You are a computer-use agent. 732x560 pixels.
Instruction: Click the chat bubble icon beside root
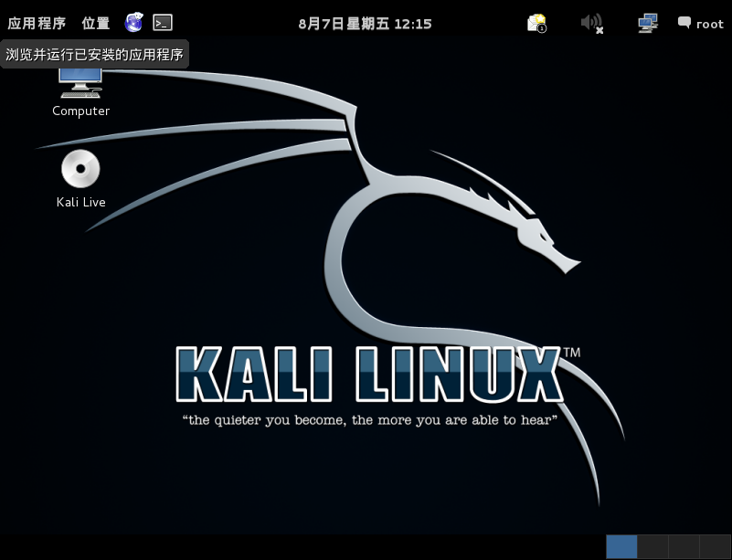click(x=684, y=23)
